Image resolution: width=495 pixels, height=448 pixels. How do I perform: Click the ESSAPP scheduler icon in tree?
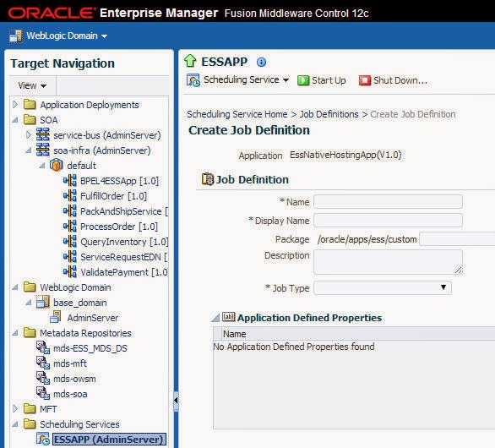pyautogui.click(x=43, y=440)
